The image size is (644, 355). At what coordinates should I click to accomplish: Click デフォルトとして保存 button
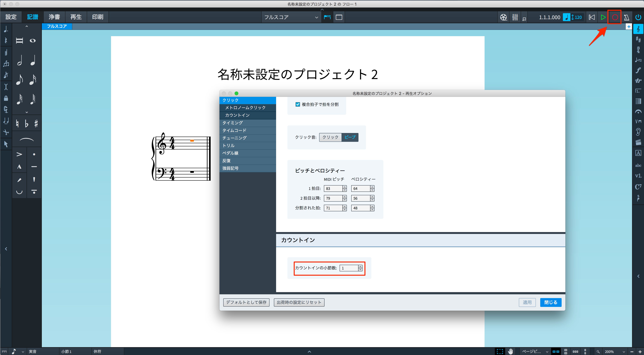(246, 302)
